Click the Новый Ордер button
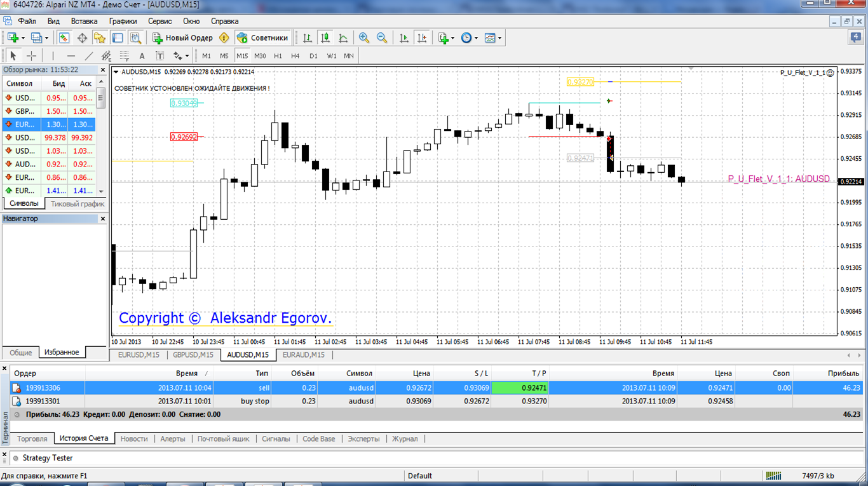Screen dimensions: 868x486 click(x=182, y=38)
